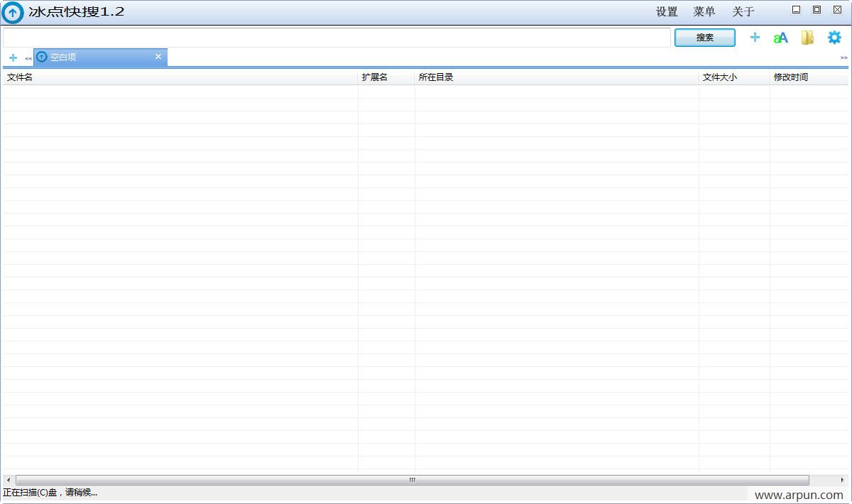
Task: Sort by 文件大小 column header
Action: [734, 77]
